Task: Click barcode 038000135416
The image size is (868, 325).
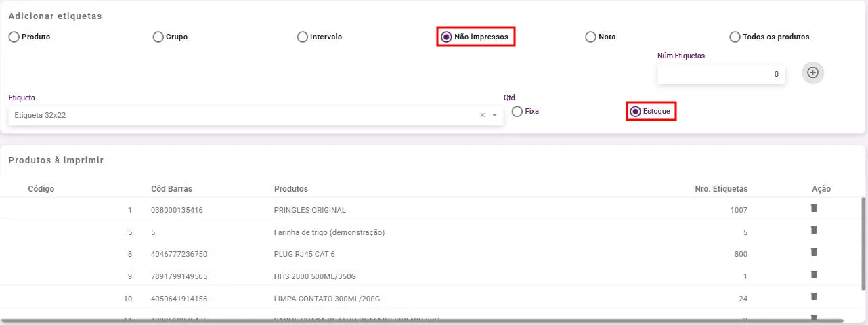Action: coord(177,210)
